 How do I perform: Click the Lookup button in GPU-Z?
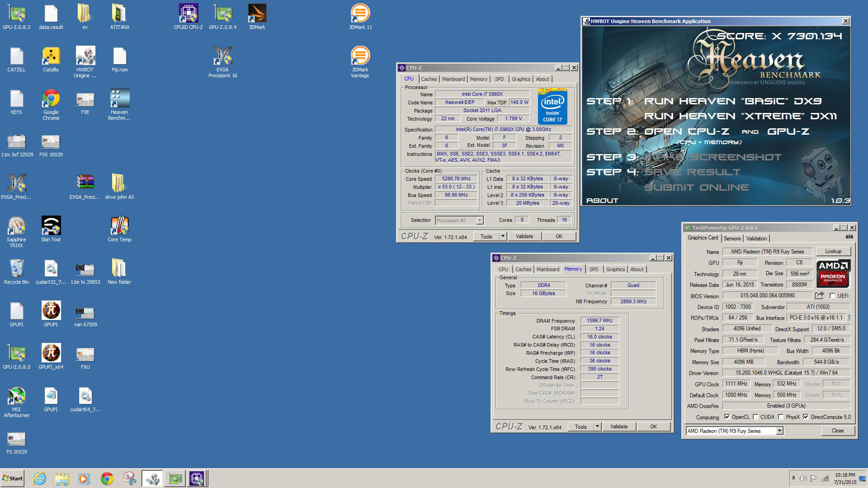point(833,251)
